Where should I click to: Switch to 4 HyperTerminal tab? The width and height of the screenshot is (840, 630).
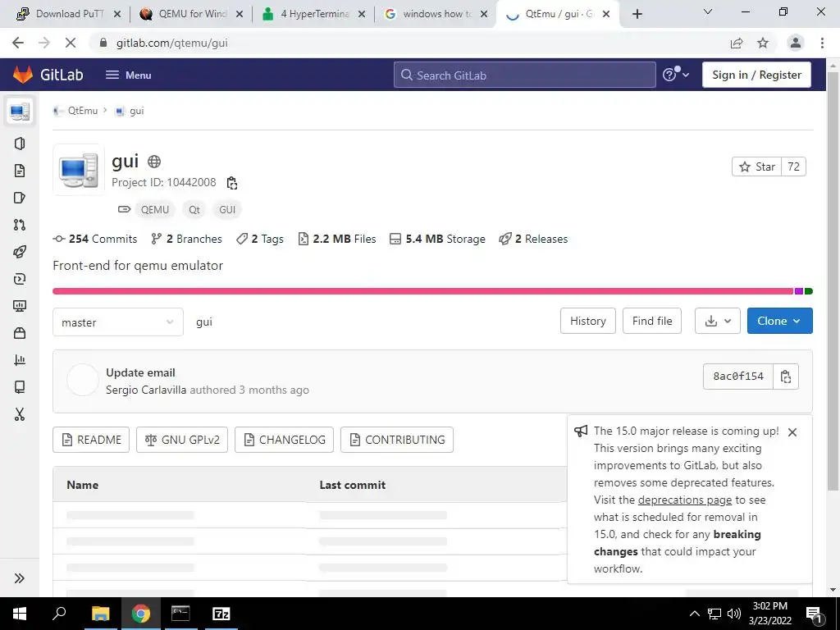(x=313, y=14)
